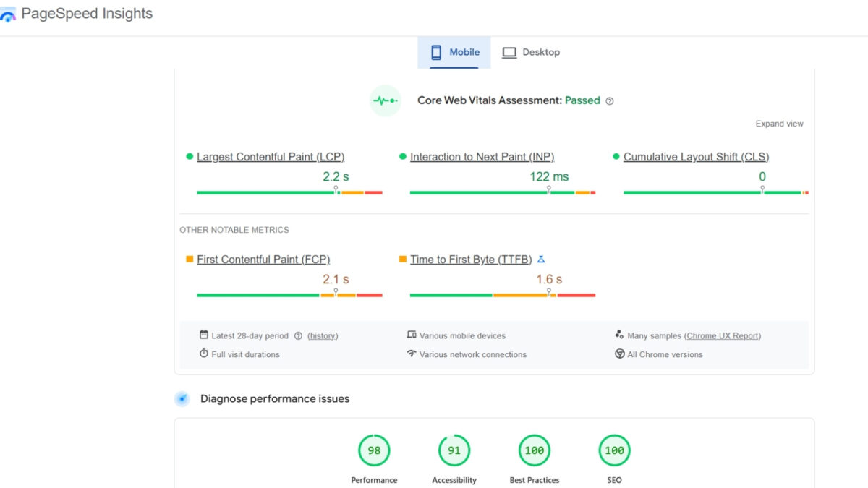Image resolution: width=868 pixels, height=488 pixels.
Task: Click the Chrome icon beside All Chrome versions
Action: point(620,354)
